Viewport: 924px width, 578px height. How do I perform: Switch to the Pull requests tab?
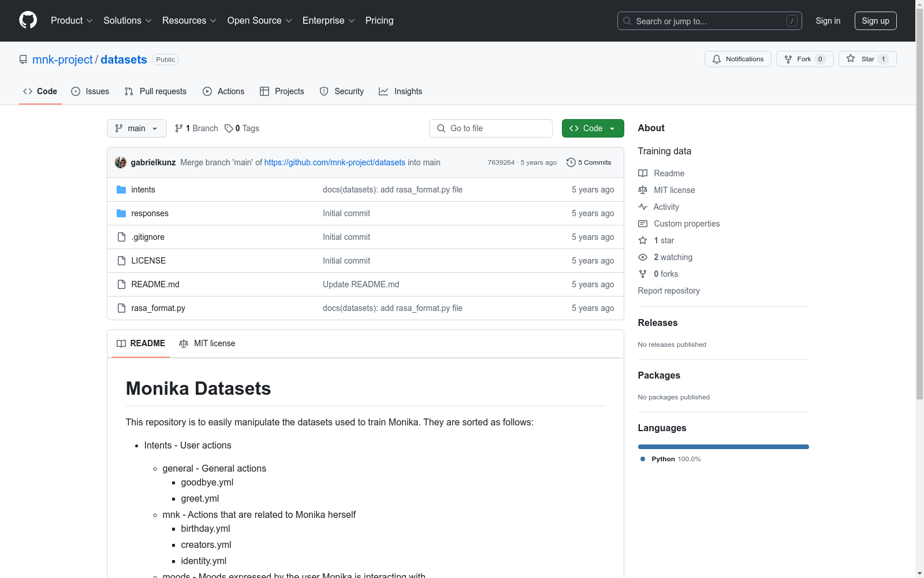point(155,91)
